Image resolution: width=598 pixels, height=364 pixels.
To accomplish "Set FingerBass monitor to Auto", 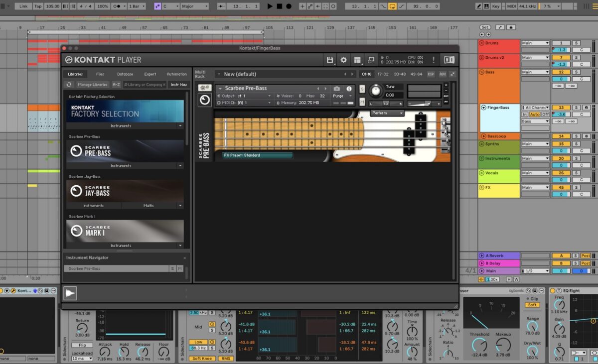I will click(x=535, y=115).
